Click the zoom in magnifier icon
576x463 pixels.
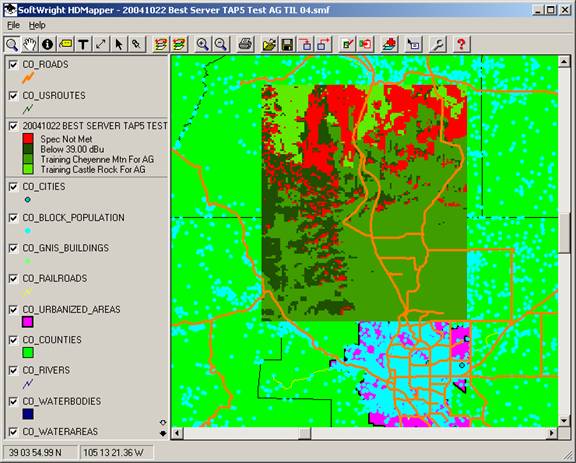202,44
